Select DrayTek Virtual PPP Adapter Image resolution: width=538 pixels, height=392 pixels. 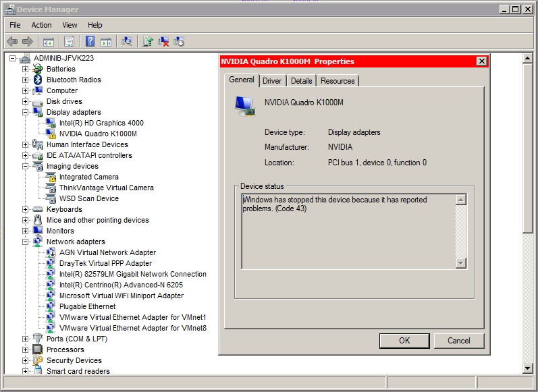pyautogui.click(x=105, y=263)
